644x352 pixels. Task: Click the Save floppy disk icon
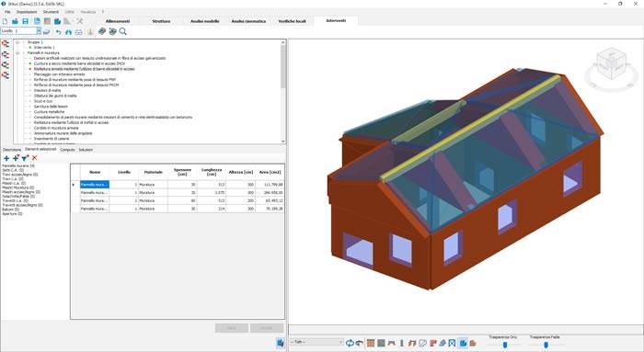26,21
